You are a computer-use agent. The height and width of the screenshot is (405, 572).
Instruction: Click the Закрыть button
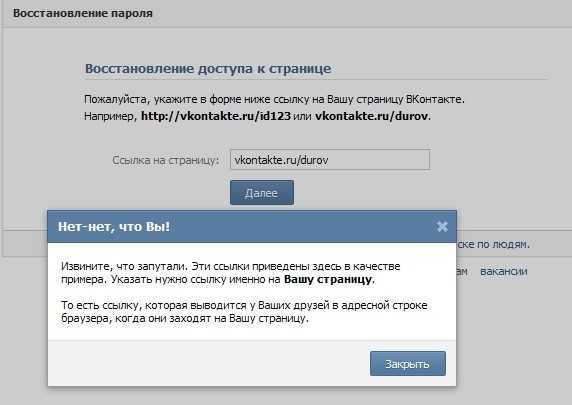click(407, 363)
